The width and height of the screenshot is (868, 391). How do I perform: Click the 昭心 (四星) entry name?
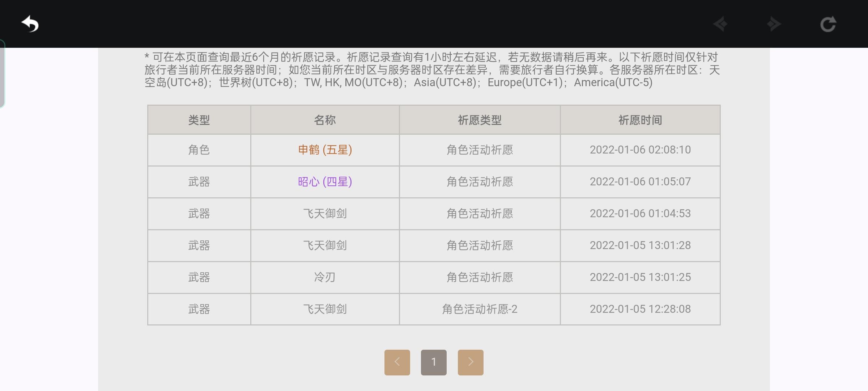325,182
